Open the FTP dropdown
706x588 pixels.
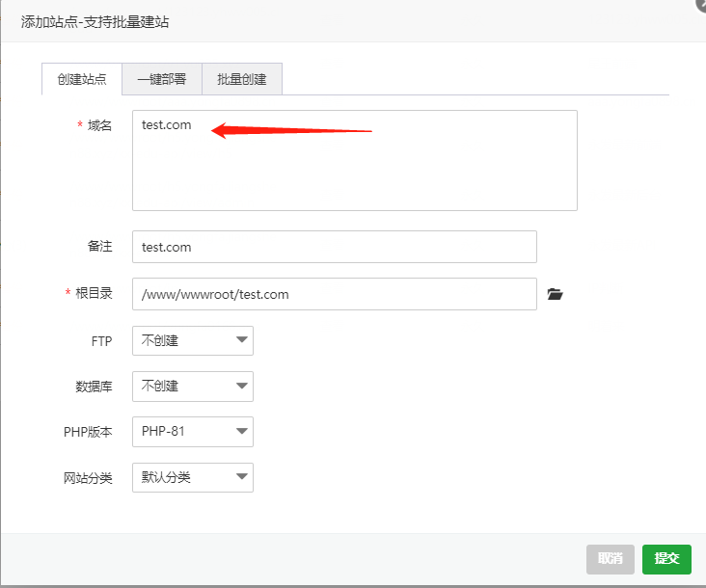(x=193, y=340)
